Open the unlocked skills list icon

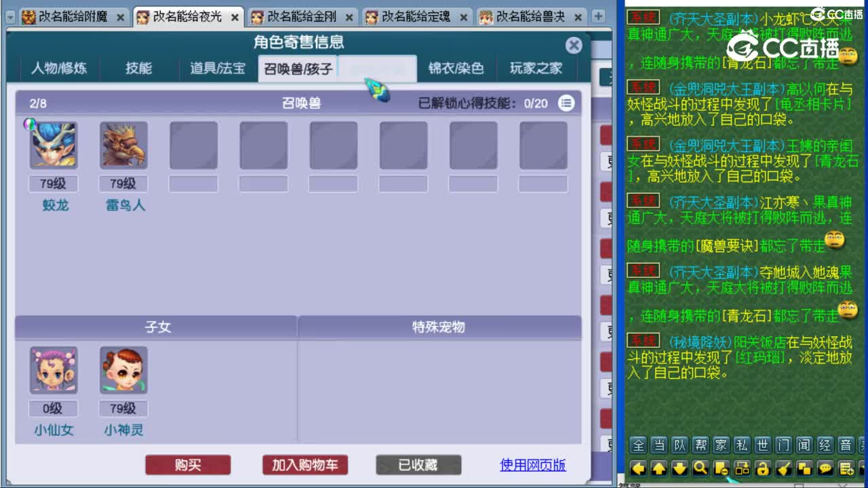(566, 103)
